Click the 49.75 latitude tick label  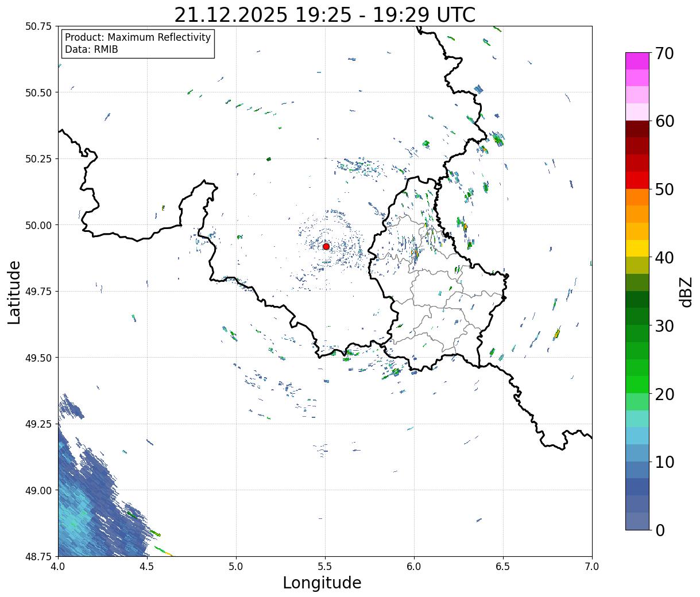click(38, 292)
